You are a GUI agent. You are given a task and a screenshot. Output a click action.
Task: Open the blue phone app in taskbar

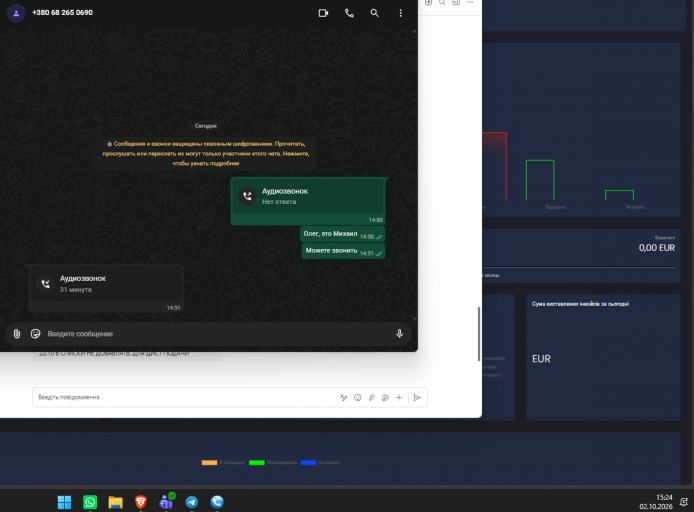click(217, 502)
